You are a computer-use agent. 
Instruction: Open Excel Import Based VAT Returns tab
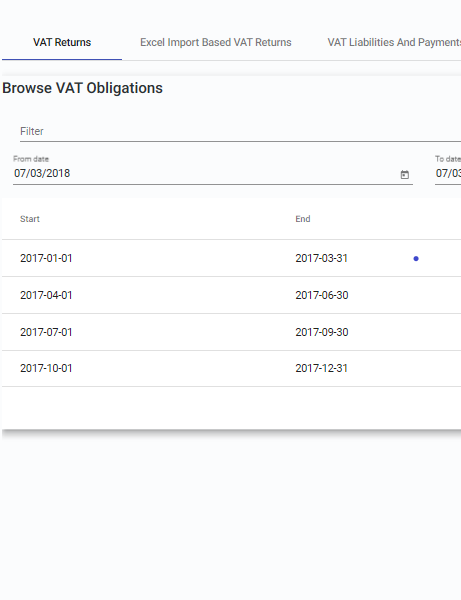(216, 42)
